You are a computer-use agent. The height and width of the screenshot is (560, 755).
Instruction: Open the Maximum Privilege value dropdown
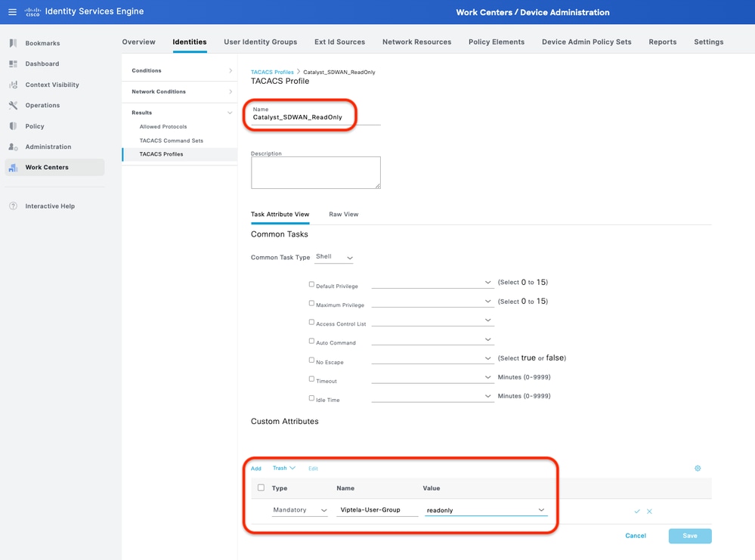432,301
